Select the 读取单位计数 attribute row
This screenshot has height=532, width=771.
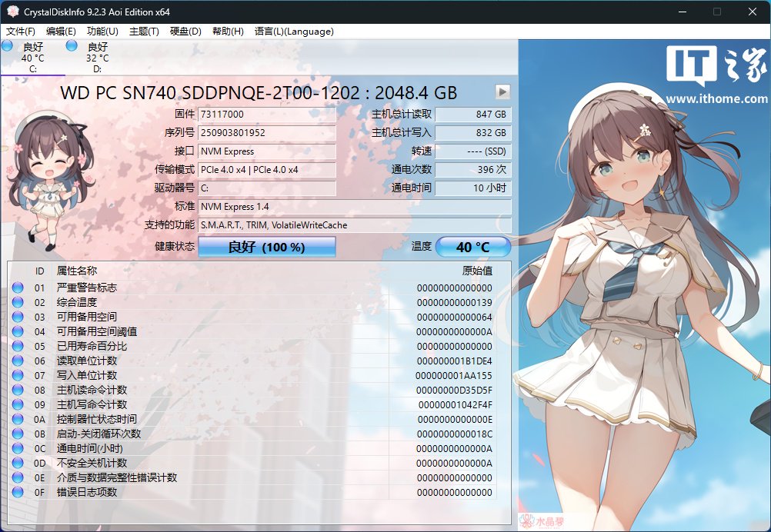pos(252,361)
